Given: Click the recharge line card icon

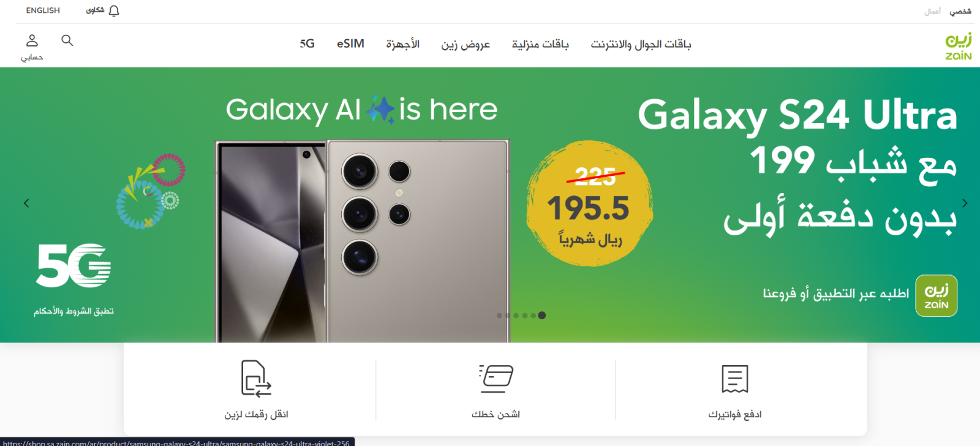Looking at the screenshot, I should coord(496,379).
